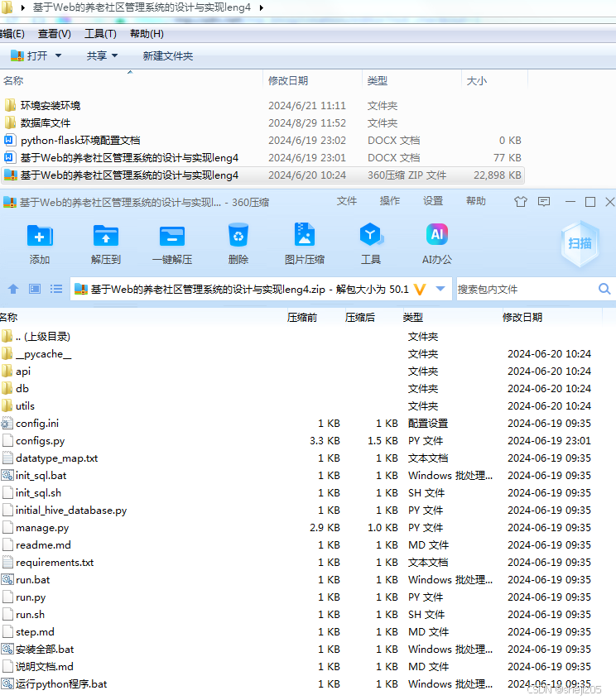
Task: Sort by 压缩前 column header
Action: (x=302, y=318)
